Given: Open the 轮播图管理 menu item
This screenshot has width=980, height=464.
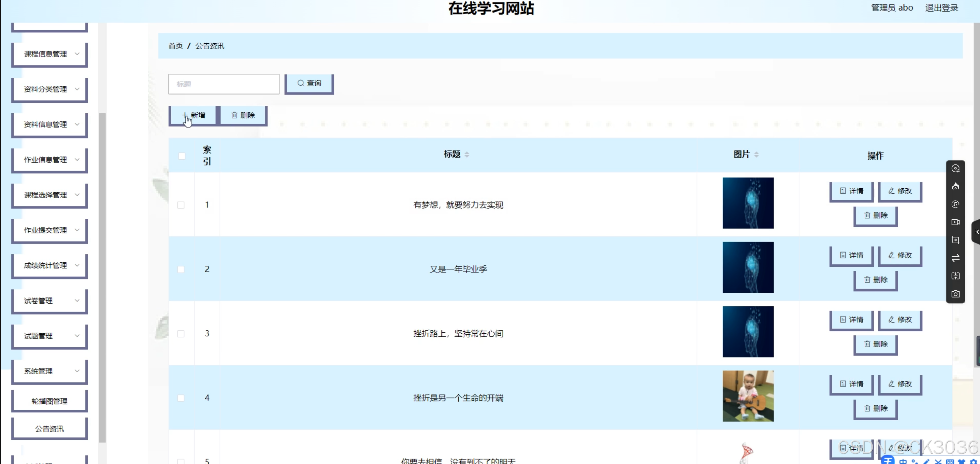Looking at the screenshot, I should click(49, 401).
